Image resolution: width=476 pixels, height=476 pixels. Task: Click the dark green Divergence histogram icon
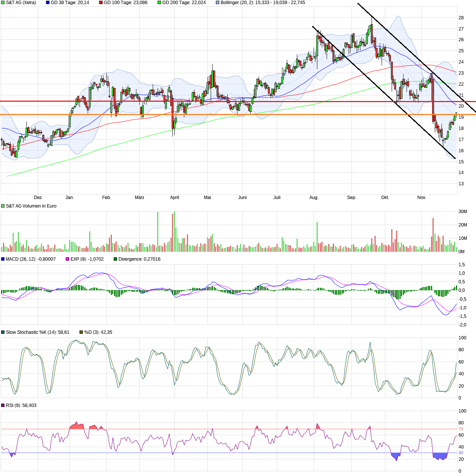[x=114, y=259]
